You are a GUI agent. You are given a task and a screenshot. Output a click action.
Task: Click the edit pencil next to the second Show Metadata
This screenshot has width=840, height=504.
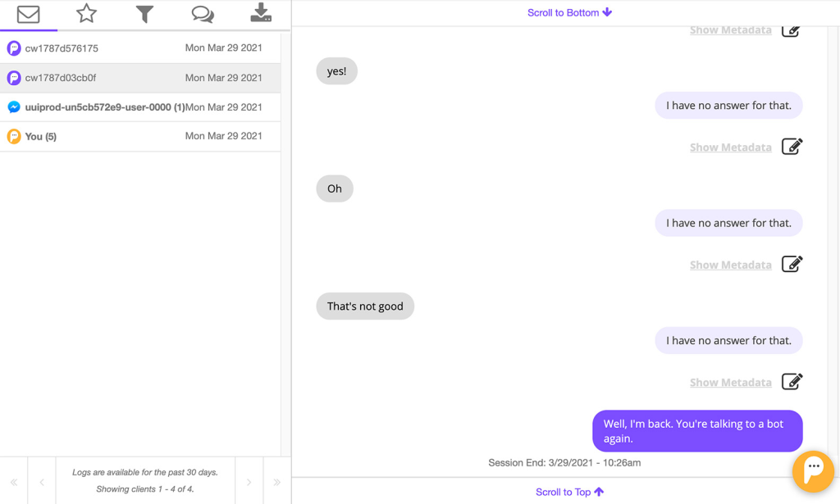[792, 146]
